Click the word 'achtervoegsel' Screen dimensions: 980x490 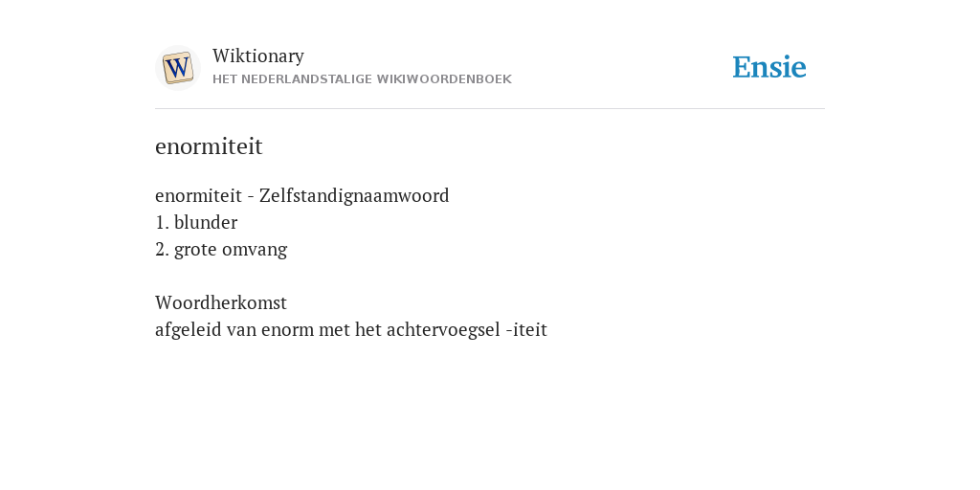(444, 330)
